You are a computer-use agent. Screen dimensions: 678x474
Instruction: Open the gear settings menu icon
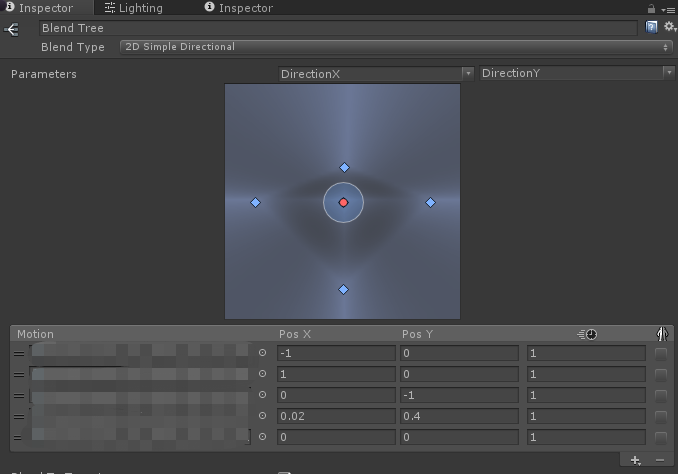point(670,27)
